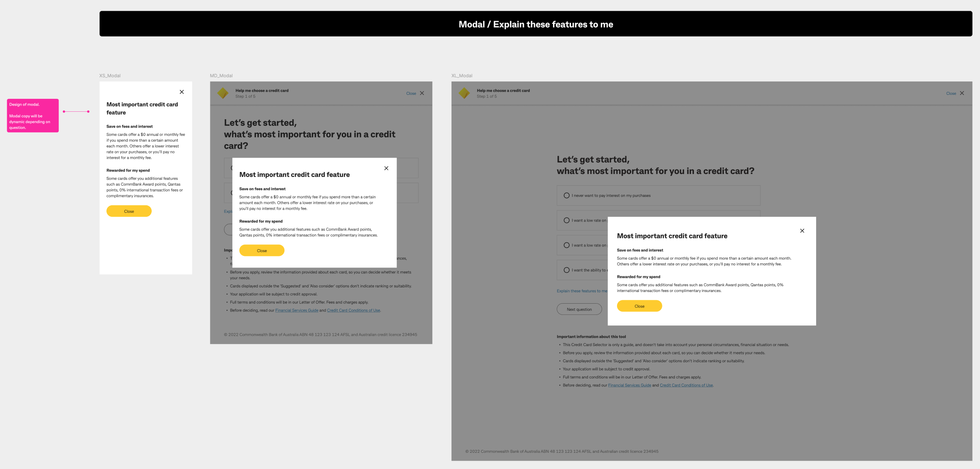
Task: Select 'I want the ability to' radio
Action: pyautogui.click(x=566, y=270)
